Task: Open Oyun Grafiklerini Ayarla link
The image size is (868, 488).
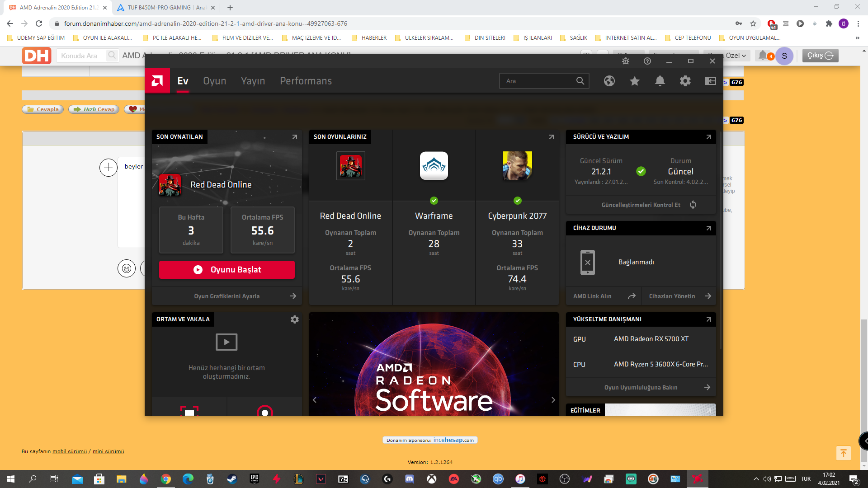Action: pyautogui.click(x=227, y=296)
